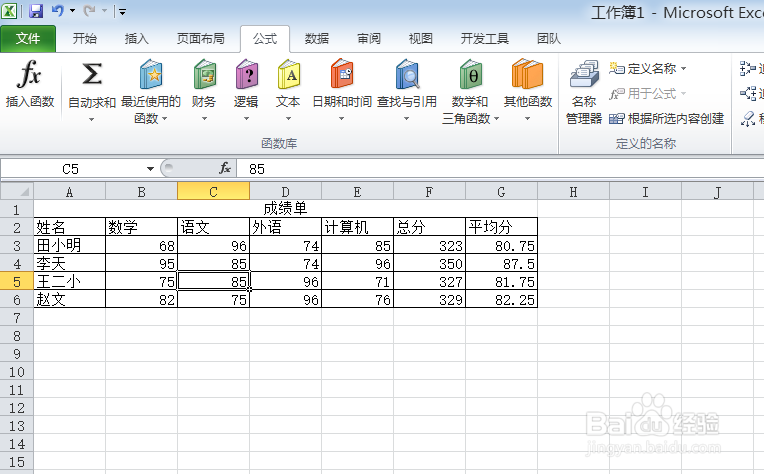This screenshot has height=474, width=764.
Task: Select the title cell 成绩单
Action: (285, 209)
